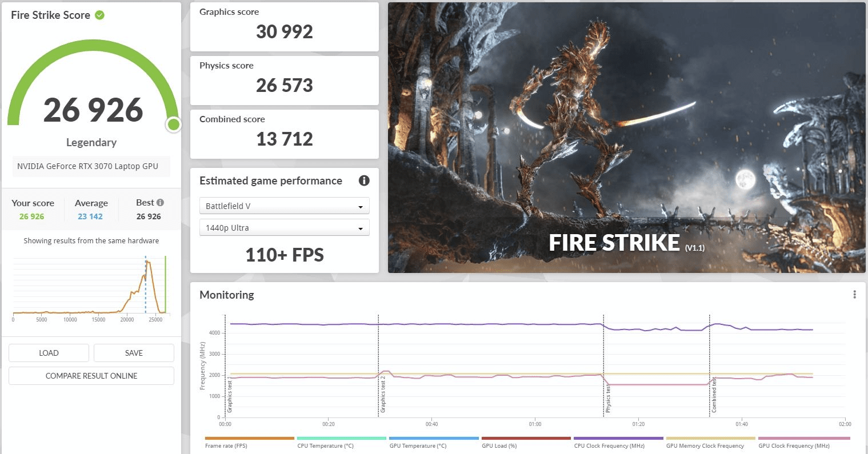Toggle the GPU Clock Frequency legend series

click(803, 443)
